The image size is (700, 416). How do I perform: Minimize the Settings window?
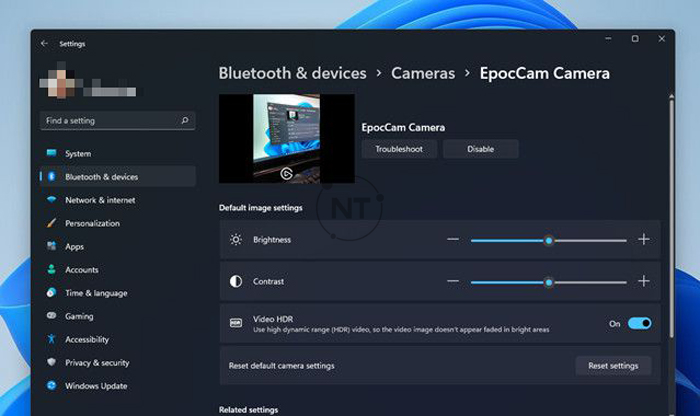pyautogui.click(x=608, y=39)
